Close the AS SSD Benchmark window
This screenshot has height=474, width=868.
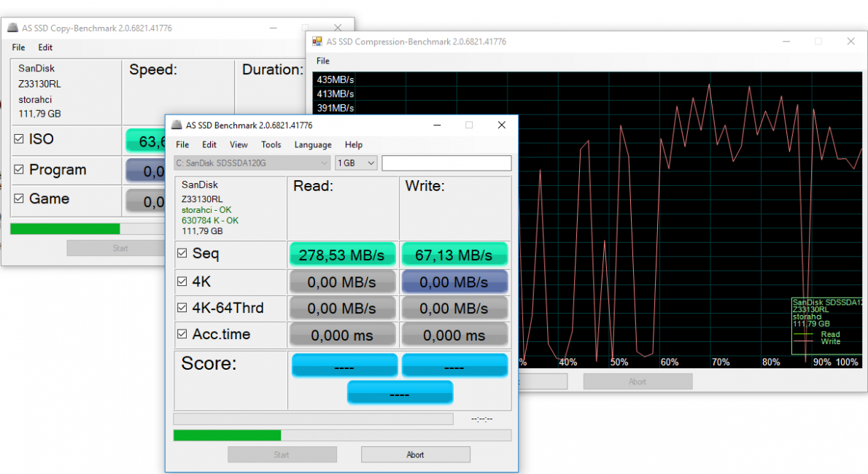coord(501,125)
